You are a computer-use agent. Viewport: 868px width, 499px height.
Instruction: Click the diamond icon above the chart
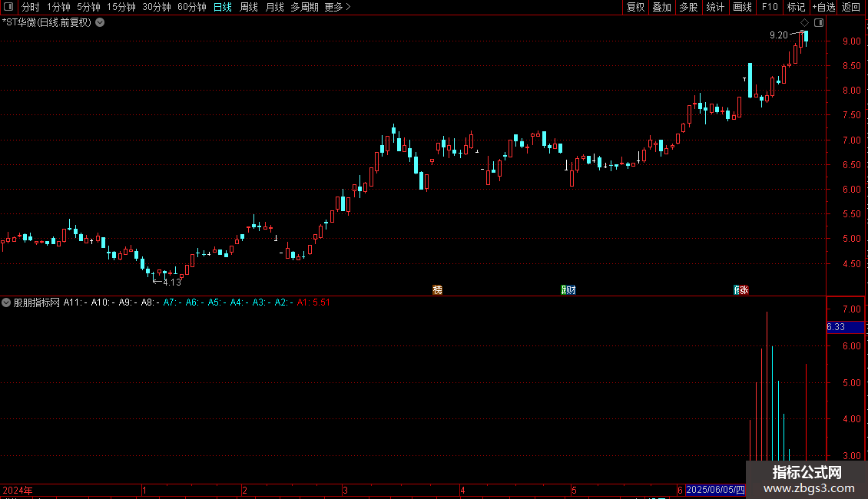[805, 23]
